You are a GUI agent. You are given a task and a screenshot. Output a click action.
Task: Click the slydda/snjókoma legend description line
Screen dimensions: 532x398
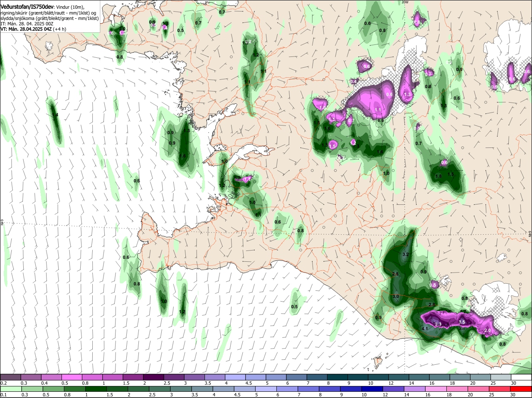click(49, 18)
